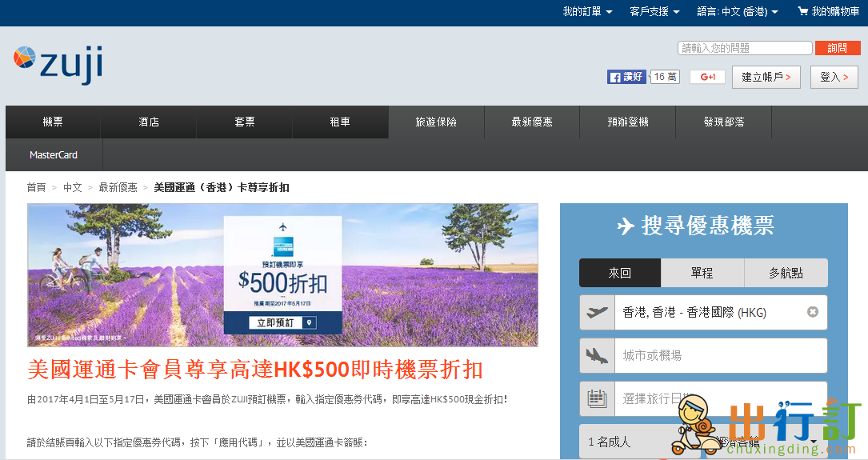The height and width of the screenshot is (460, 868).
Task: Expand the 客戶支援 dropdown
Action: click(x=654, y=12)
